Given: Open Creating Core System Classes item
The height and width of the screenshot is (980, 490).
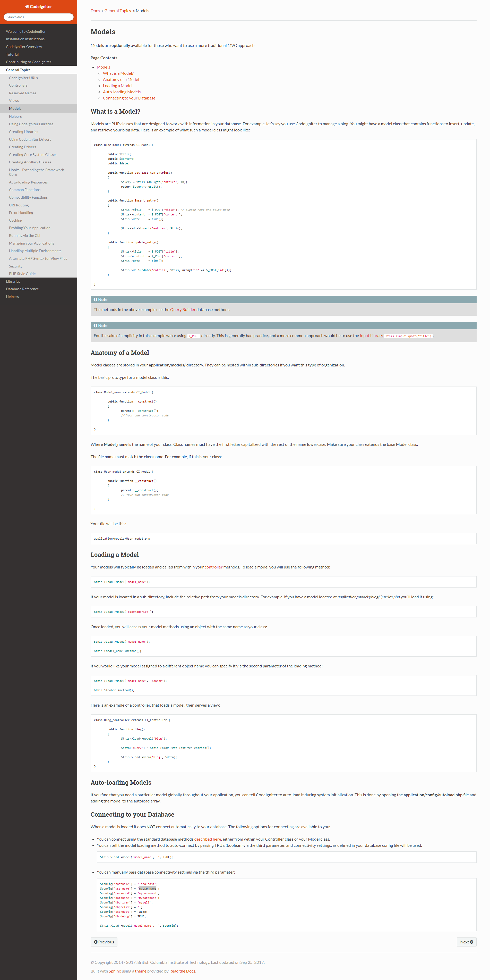Looking at the screenshot, I should tap(38, 155).
